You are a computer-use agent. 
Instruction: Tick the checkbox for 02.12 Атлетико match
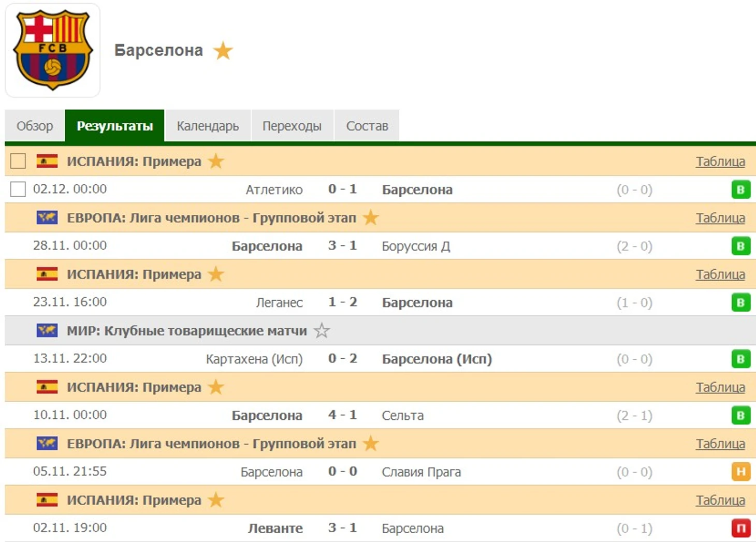pos(18,189)
